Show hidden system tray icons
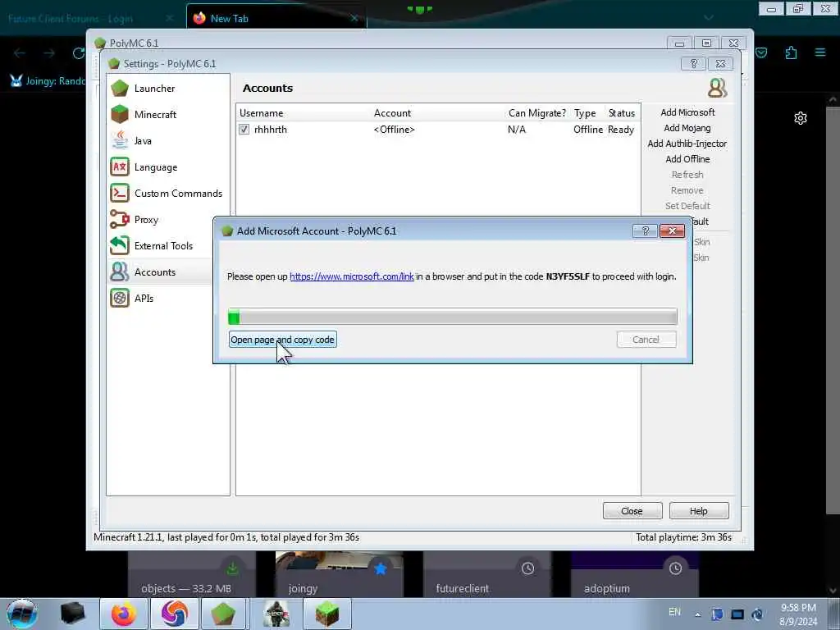Image resolution: width=840 pixels, height=630 pixels. 697,614
